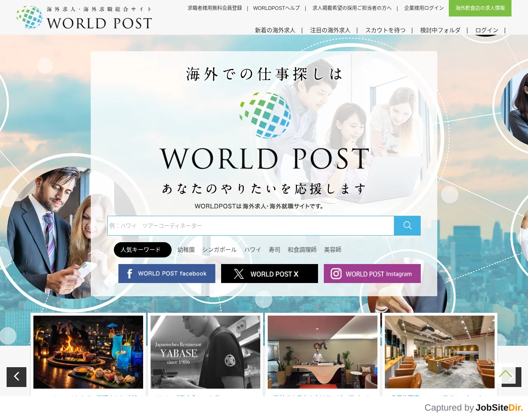The image size is (528, 420).
Task: Focus the job keyword search field
Action: pos(250,226)
